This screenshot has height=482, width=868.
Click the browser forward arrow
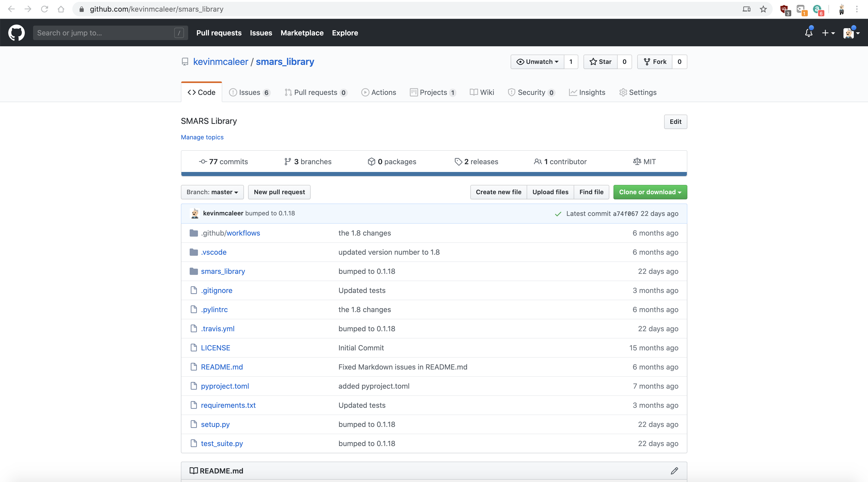tap(28, 9)
